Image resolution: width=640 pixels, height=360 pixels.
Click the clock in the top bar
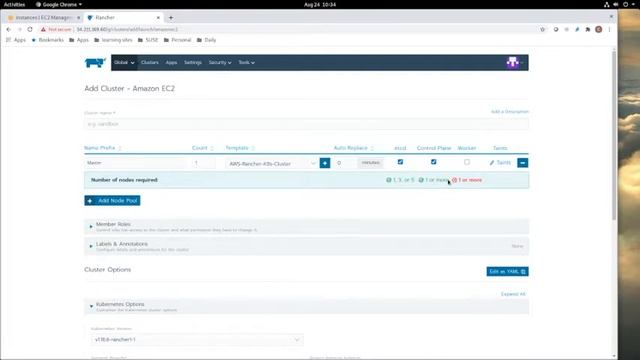coord(320,4)
